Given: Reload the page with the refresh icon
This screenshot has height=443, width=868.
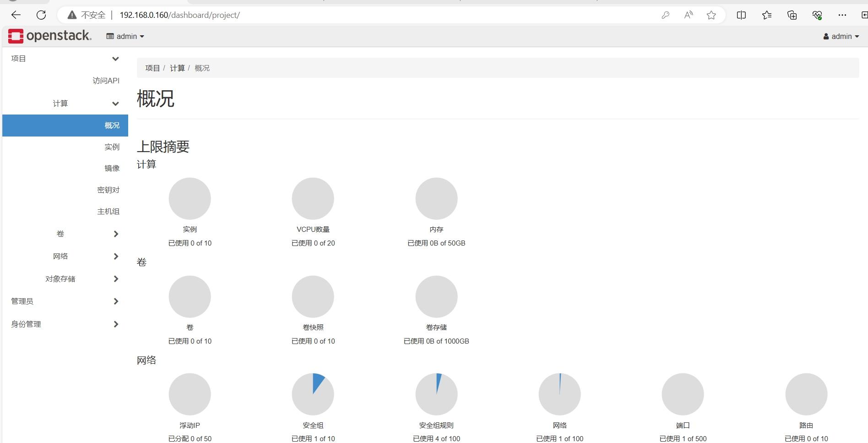Looking at the screenshot, I should pyautogui.click(x=41, y=15).
